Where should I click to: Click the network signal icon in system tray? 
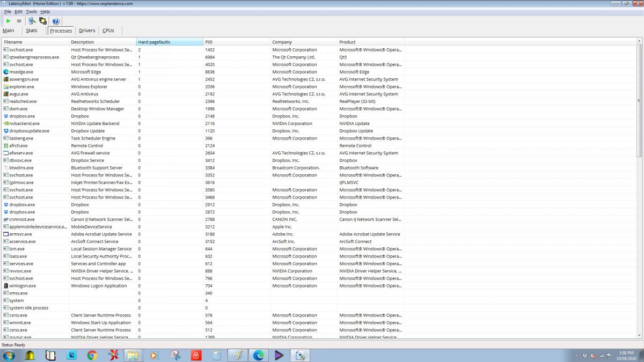tap(602, 356)
